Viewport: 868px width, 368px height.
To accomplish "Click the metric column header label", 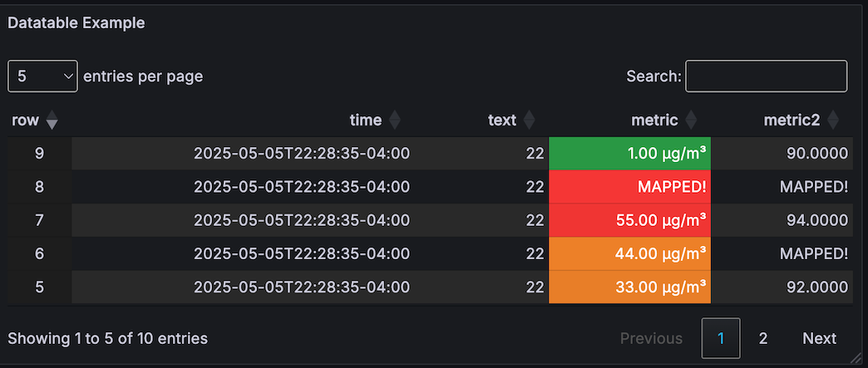I will (655, 120).
